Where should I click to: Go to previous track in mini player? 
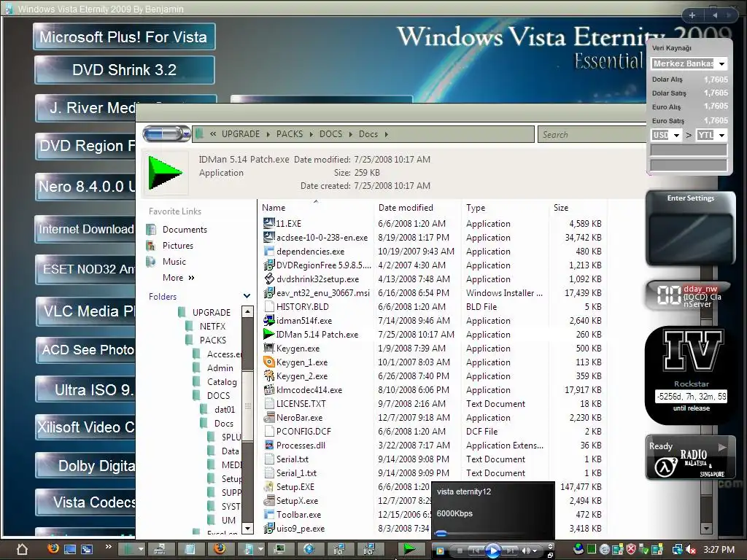pos(476,551)
